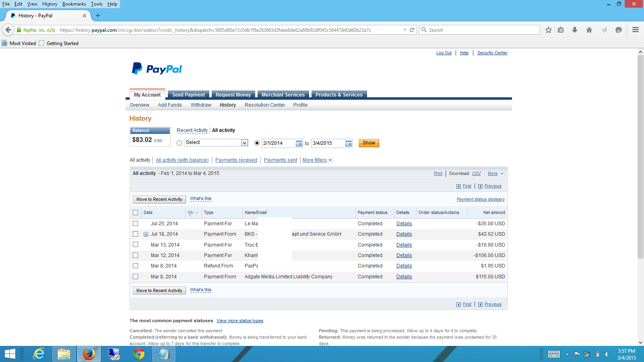Open the calendar picker for the 2/1/2014 date
644x362 pixels.
coord(299,144)
